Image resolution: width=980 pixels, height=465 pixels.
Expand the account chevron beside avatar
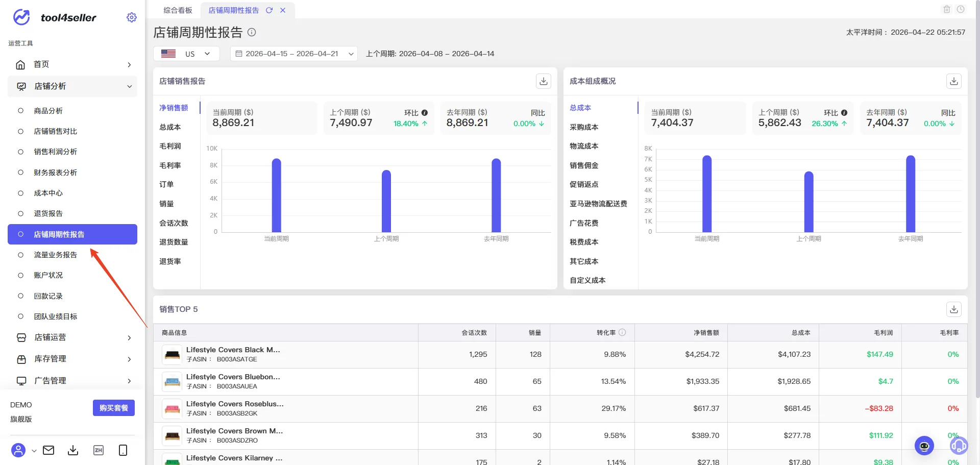34,451
